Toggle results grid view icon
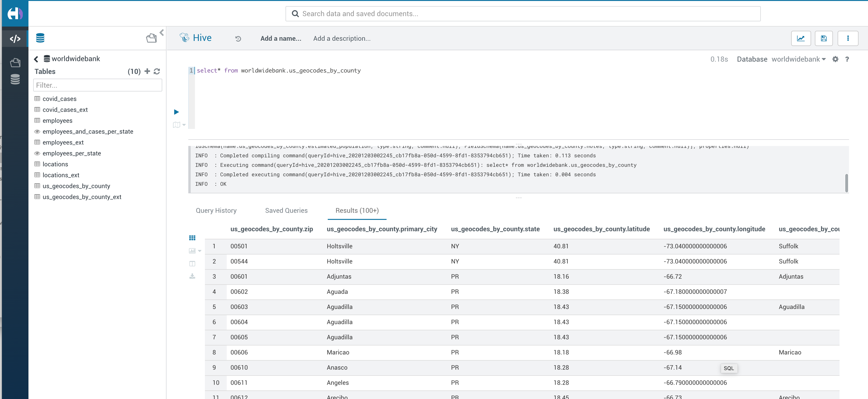The width and height of the screenshot is (868, 399). (x=192, y=237)
